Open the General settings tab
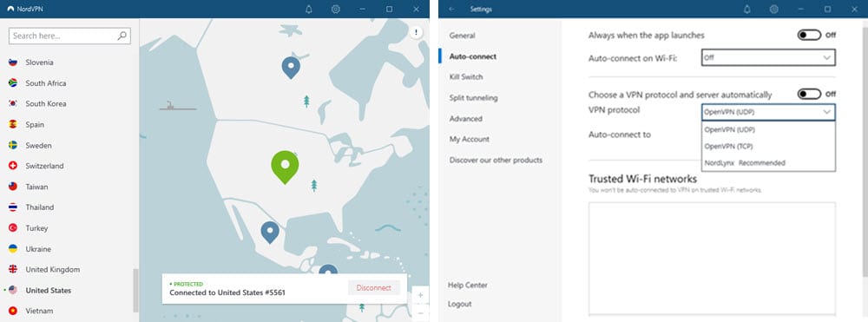The image size is (868, 322). point(463,36)
